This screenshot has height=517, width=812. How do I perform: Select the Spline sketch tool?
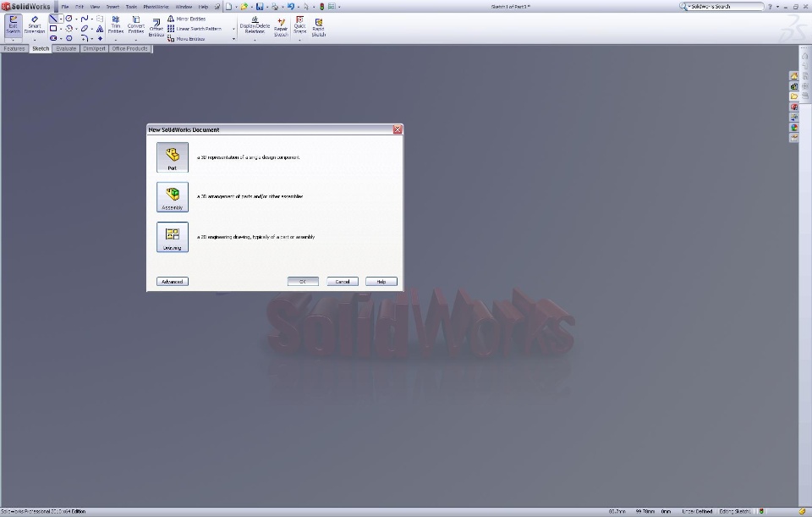pyautogui.click(x=85, y=19)
